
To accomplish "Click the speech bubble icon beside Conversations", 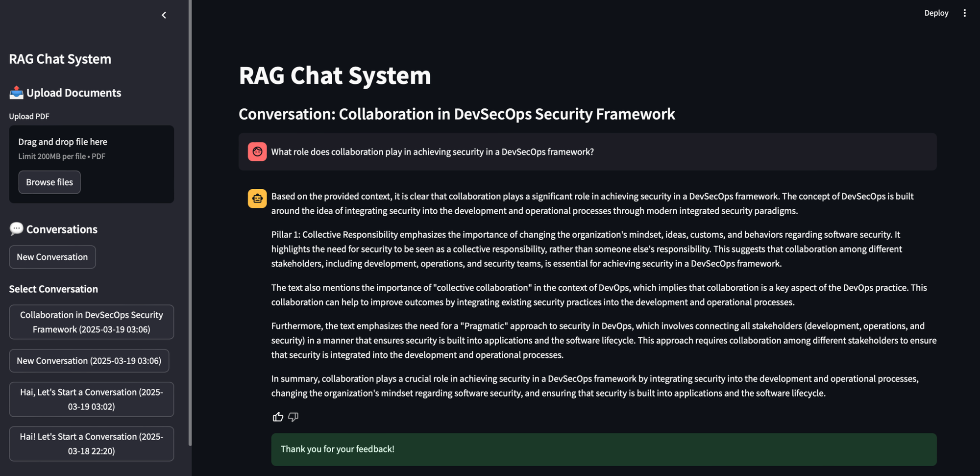I will [16, 229].
